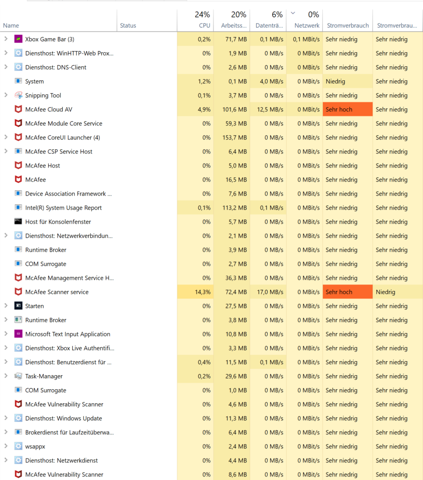The image size is (423, 480).
Task: Click the Host für Konsolenfenster console icon
Action: click(x=18, y=222)
